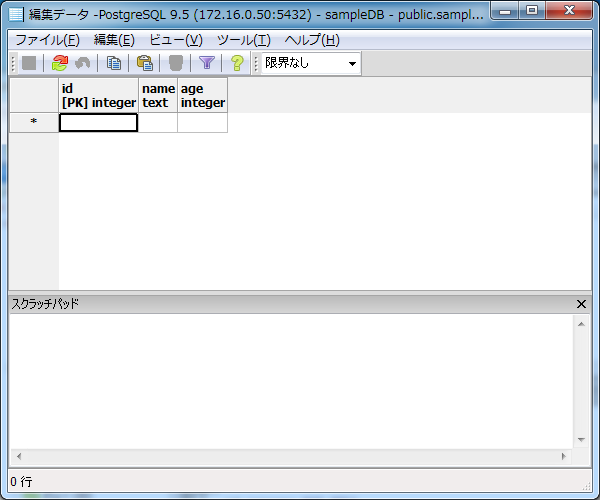Click the scratch pad scroll left arrow
This screenshot has height=500, width=600.
click(x=19, y=456)
